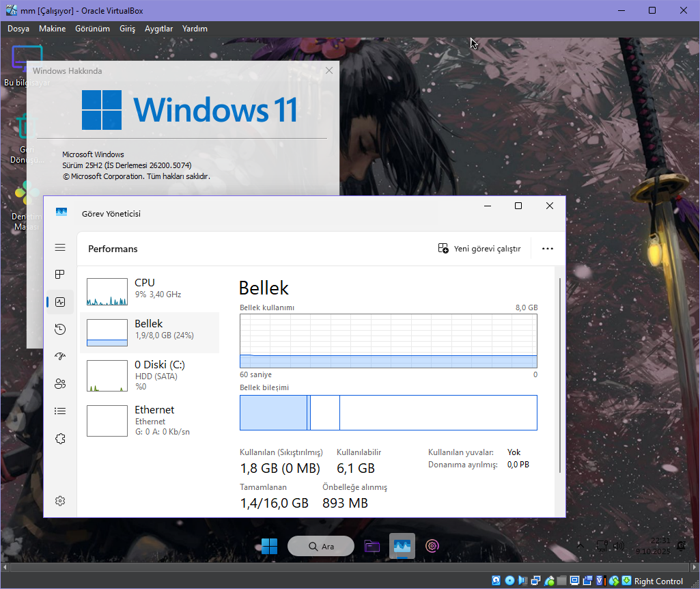Click VirtualBox CPU virtualization V indicator
The image size is (700, 589).
601,581
